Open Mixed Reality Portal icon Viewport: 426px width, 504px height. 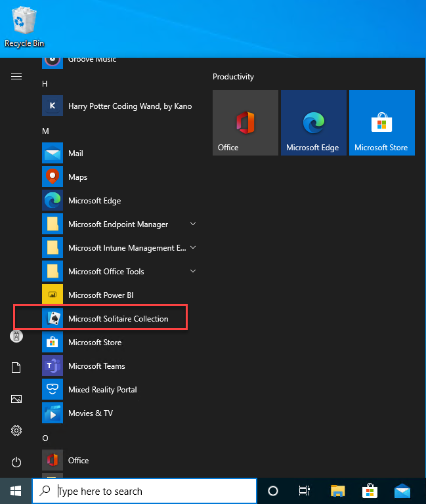coord(53,389)
